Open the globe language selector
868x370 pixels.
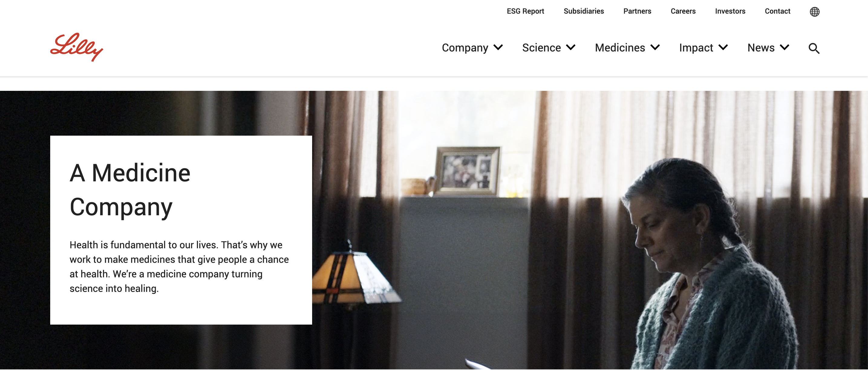(x=814, y=12)
